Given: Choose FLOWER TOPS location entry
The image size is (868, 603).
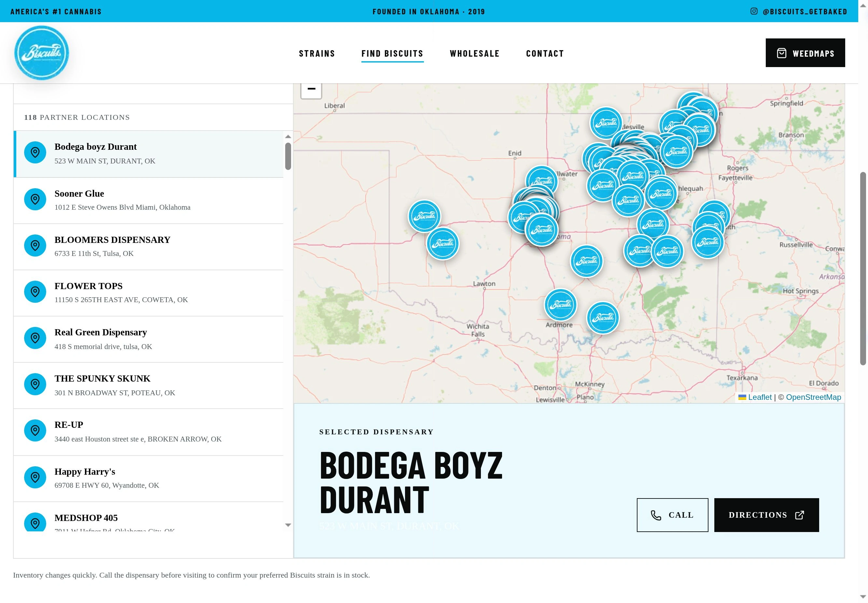Looking at the screenshot, I should (x=148, y=293).
